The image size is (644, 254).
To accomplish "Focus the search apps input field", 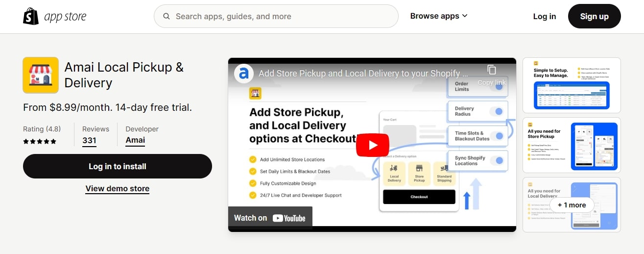I will pyautogui.click(x=276, y=16).
